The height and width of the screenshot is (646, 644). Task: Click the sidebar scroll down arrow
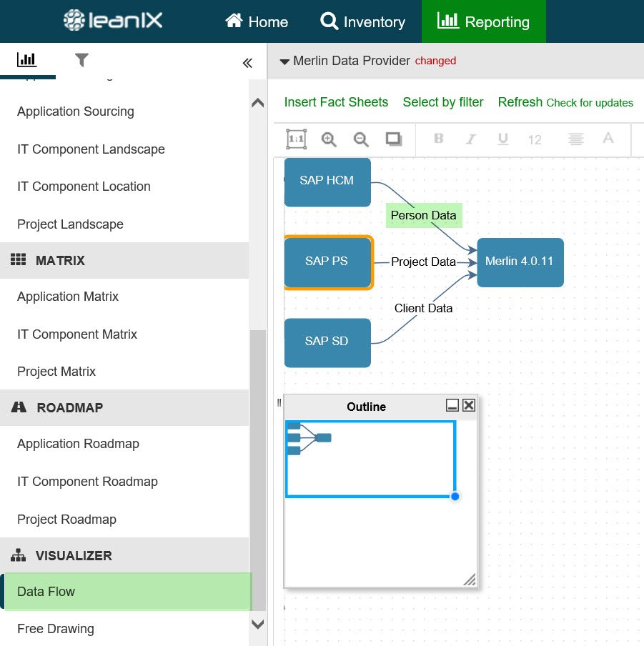257,624
